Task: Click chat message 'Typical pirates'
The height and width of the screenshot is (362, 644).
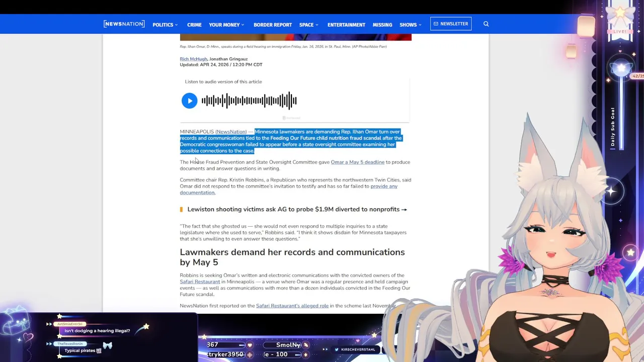Action: [x=83, y=350]
